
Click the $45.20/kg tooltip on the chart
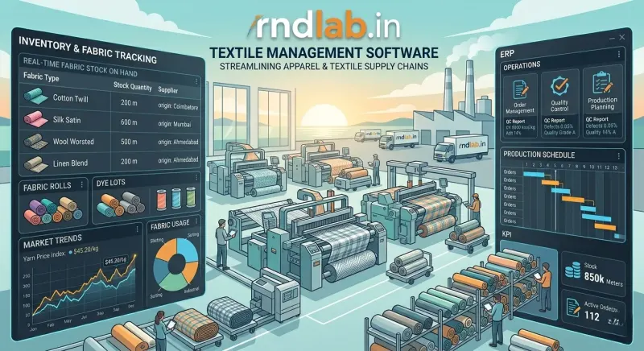115,261
